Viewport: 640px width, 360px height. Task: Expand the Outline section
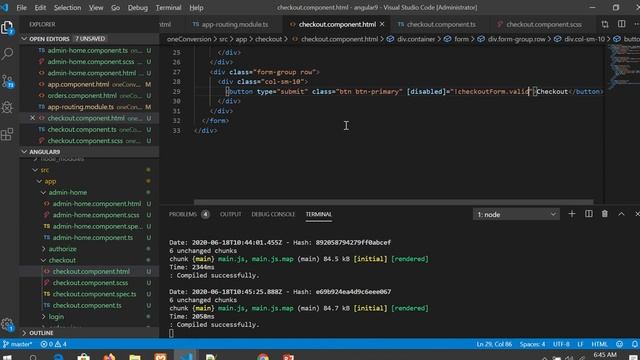(24, 333)
